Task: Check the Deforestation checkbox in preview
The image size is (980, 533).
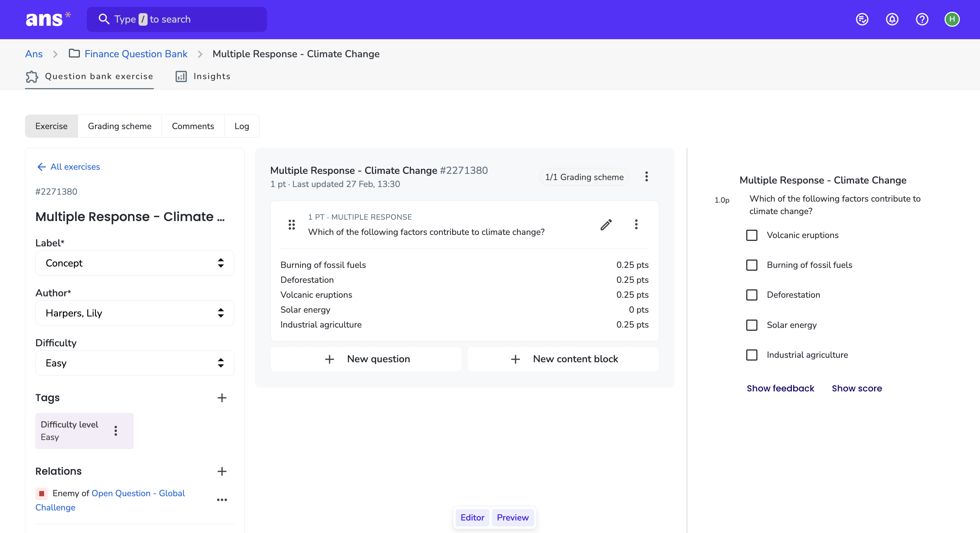Action: 752,295
